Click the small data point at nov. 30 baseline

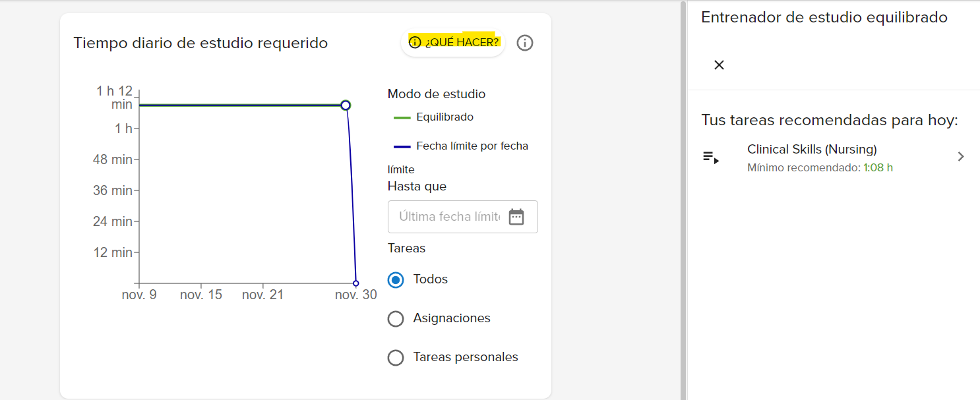point(356,283)
